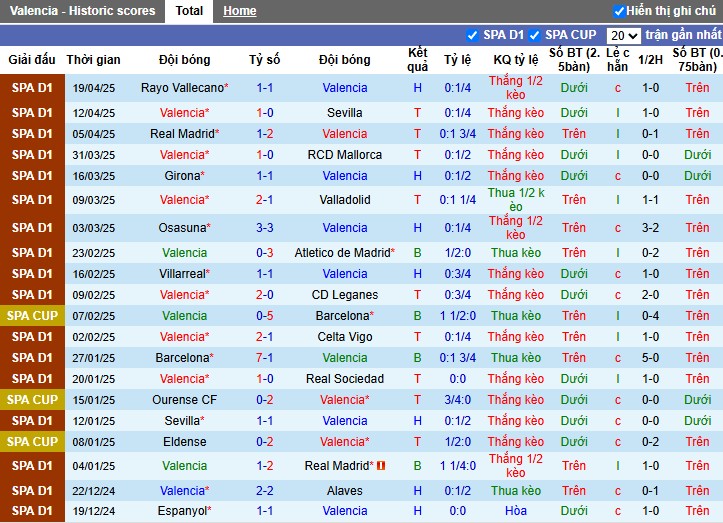
Task: Click 'Thua 1/2 kèo' in the Valladolid row
Action: (x=516, y=200)
